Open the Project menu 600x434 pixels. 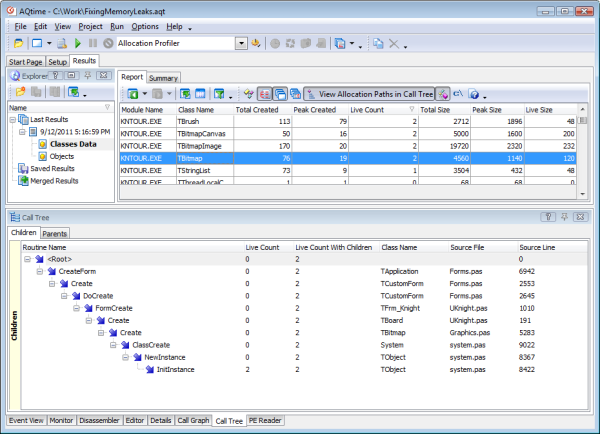(90, 26)
